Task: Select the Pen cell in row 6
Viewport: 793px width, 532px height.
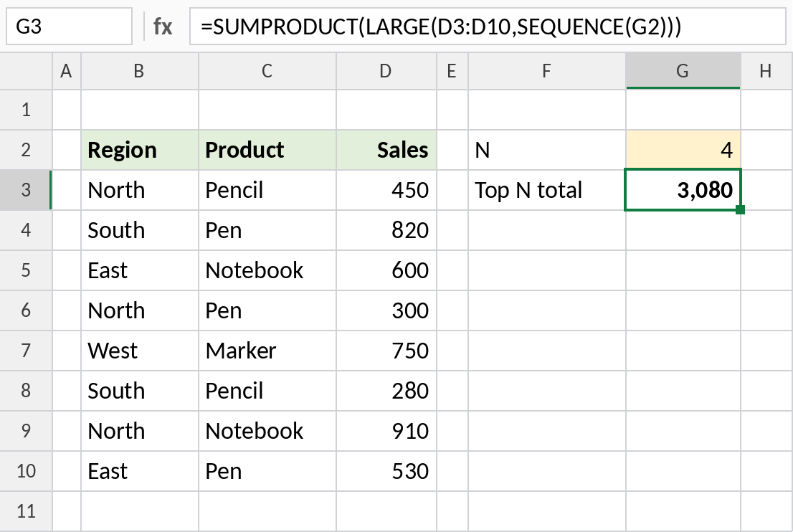Action: 267,310
